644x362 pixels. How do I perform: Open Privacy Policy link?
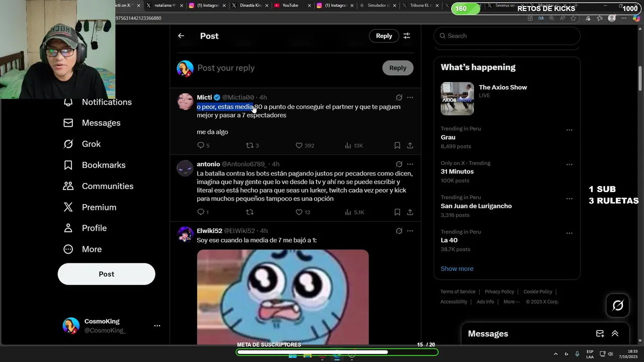pos(499,292)
